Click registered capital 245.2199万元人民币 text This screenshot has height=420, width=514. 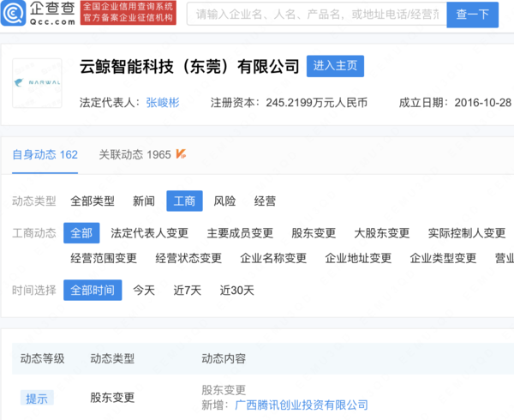click(x=317, y=103)
